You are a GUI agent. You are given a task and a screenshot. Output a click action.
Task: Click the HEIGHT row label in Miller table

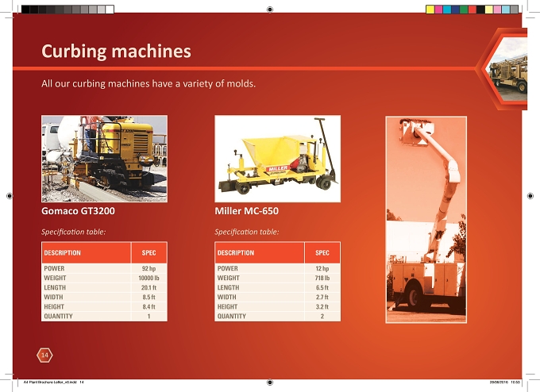227,306
